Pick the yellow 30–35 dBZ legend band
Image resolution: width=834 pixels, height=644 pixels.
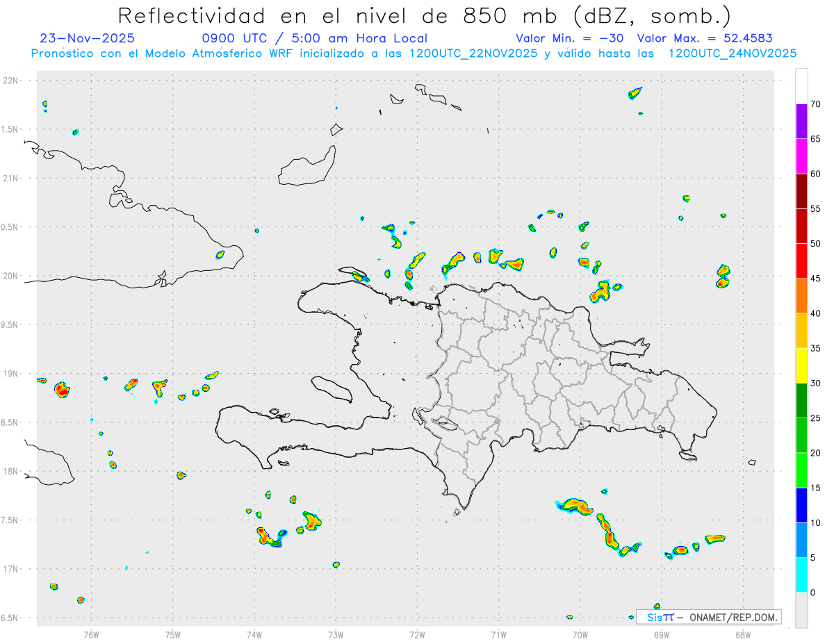(x=801, y=365)
